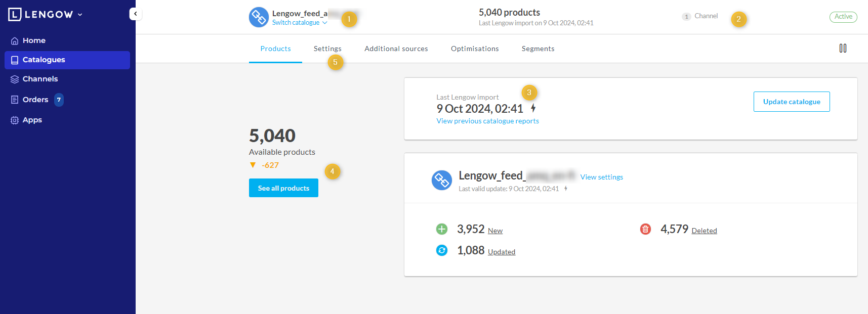Viewport: 868px width, 314px height.
Task: Click the Lengow feed link icon in header
Action: click(259, 17)
